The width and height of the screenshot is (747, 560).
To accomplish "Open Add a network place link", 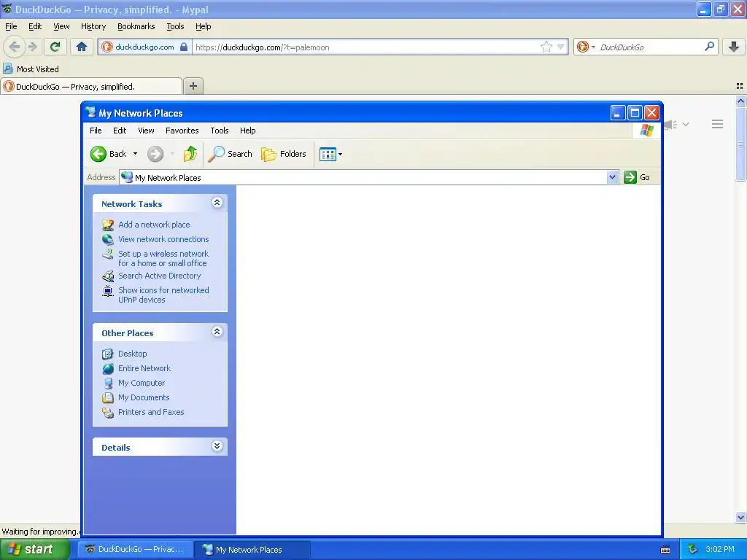I will [154, 225].
